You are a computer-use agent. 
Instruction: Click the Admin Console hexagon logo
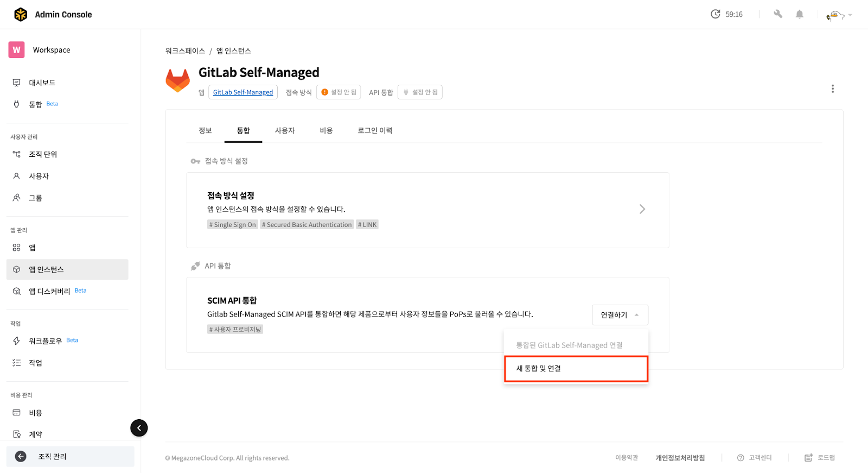click(21, 15)
